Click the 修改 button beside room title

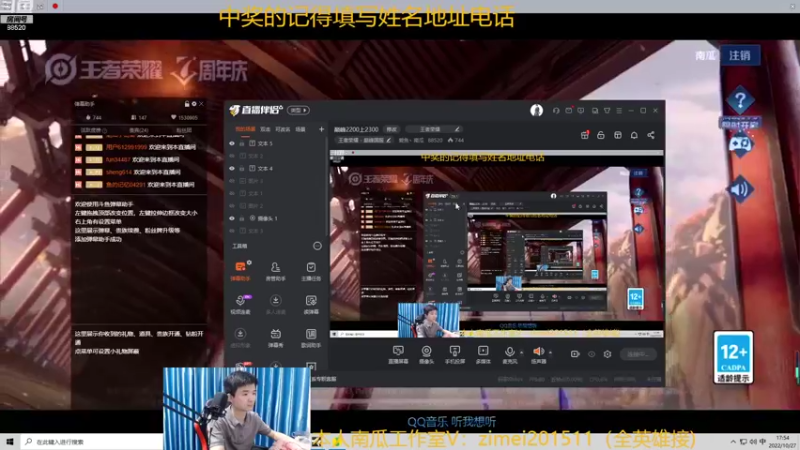[391, 130]
